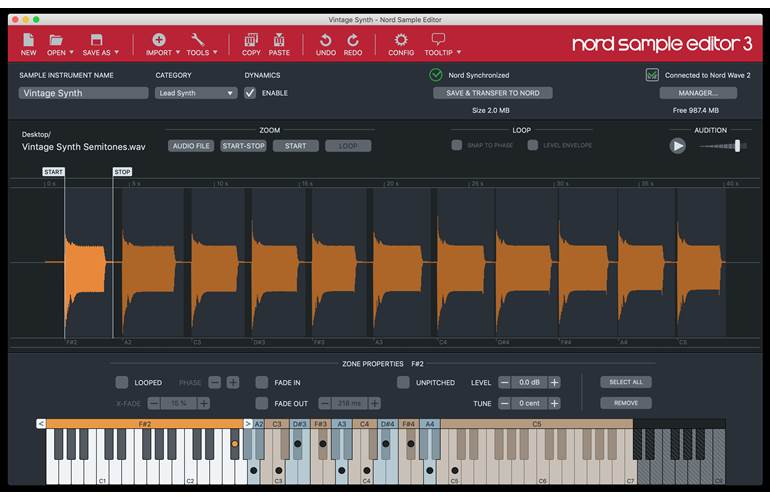Open the CATEGORY Lead Synth dropdown
This screenshot has height=500, width=770.
coord(196,93)
